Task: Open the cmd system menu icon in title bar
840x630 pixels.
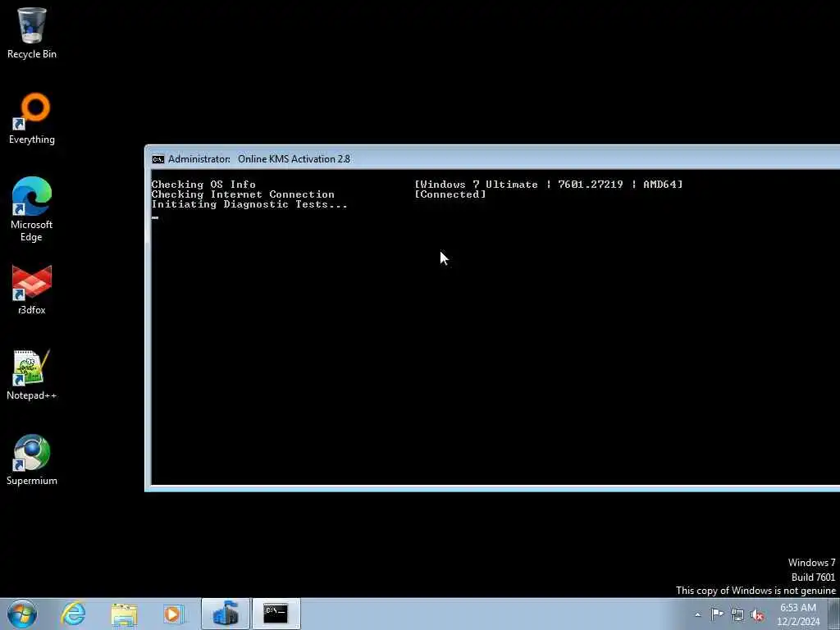Action: tap(158, 159)
